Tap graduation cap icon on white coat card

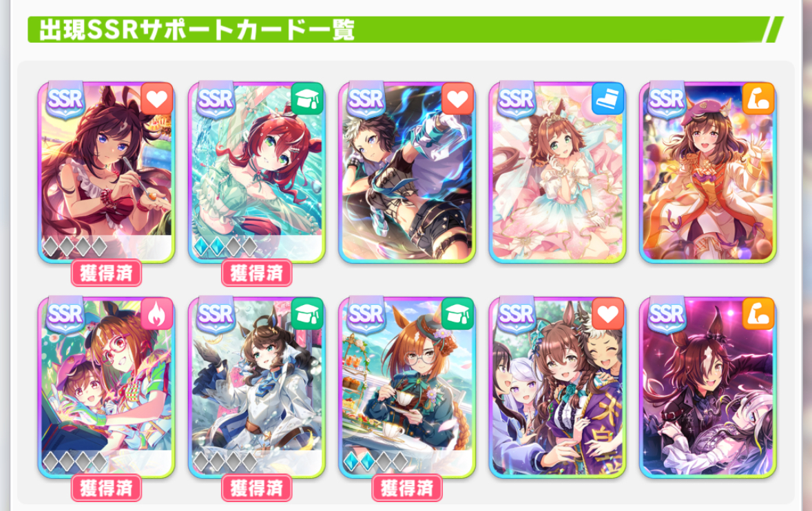tap(307, 314)
